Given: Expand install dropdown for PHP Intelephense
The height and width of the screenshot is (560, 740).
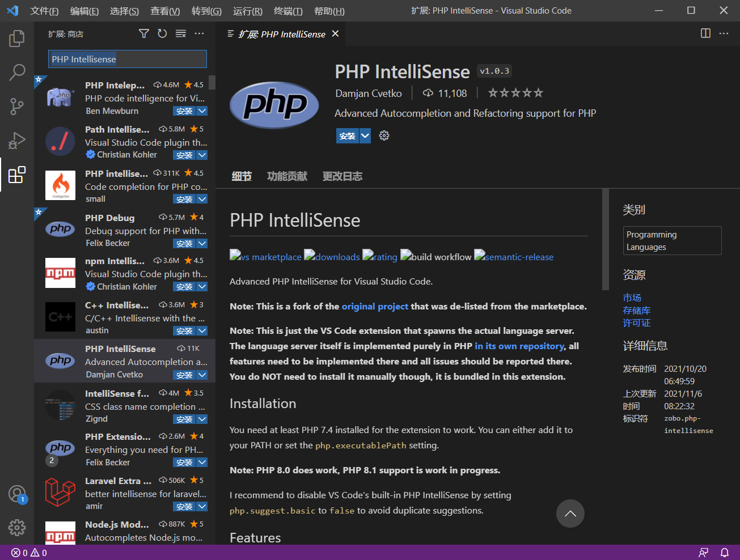Looking at the screenshot, I should (202, 111).
